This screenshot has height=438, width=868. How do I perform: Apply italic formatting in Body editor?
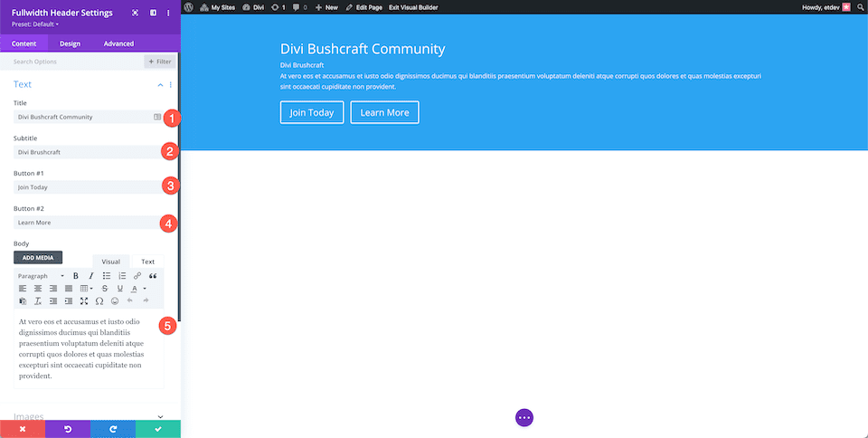(90, 276)
